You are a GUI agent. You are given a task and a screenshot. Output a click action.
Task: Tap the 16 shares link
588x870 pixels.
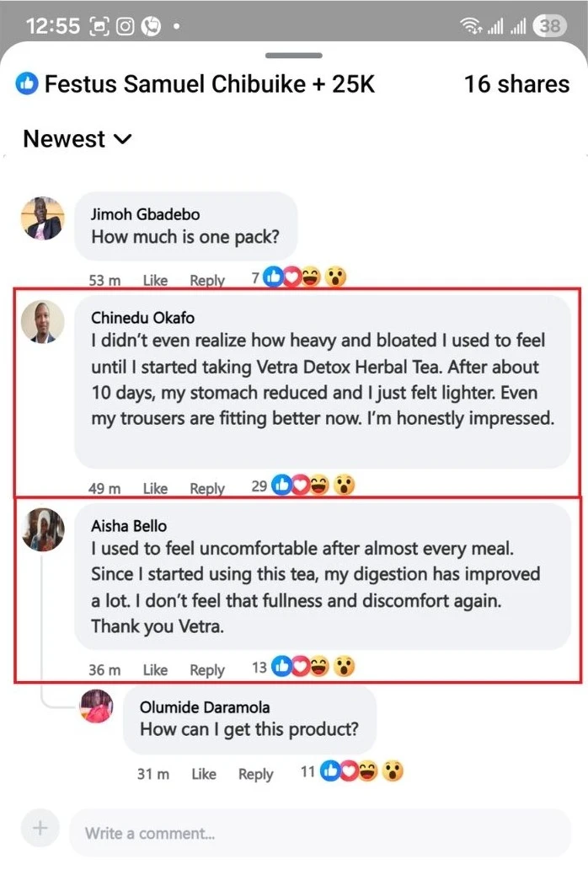pyautogui.click(x=516, y=84)
